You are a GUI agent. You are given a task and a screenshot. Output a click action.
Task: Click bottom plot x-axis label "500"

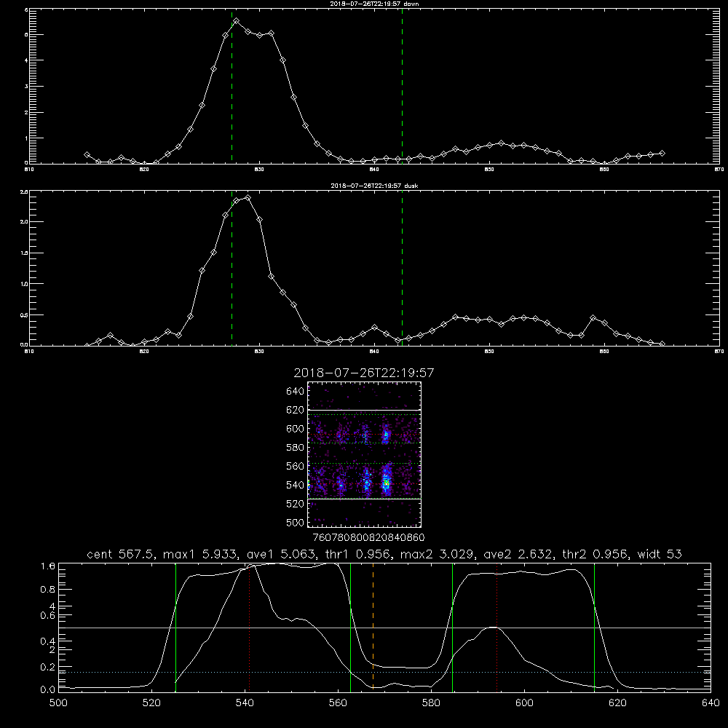click(58, 703)
